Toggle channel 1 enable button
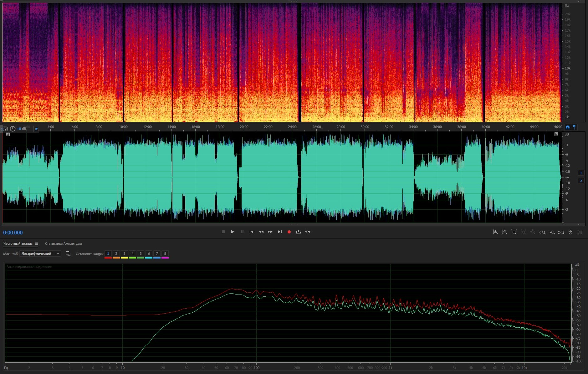The image size is (588, 374). (x=581, y=173)
